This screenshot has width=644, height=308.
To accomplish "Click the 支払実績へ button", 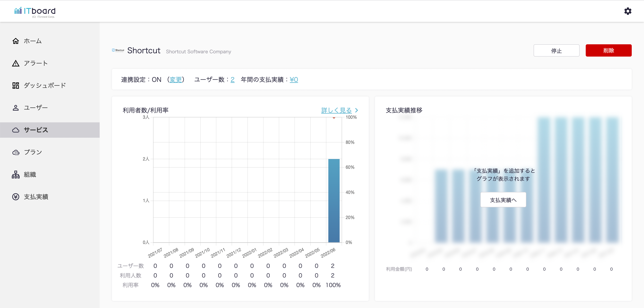I will click(503, 200).
